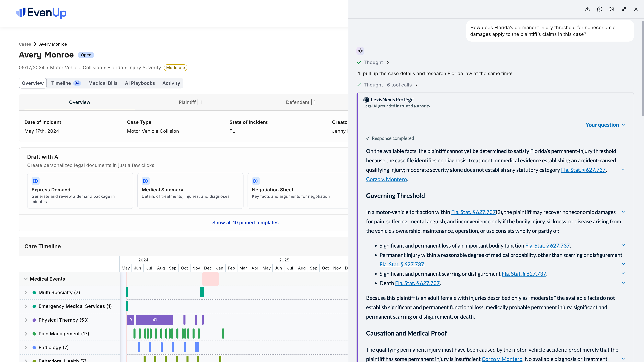The width and height of the screenshot is (644, 362).
Task: Click the download icon in chat header
Action: coord(587,9)
